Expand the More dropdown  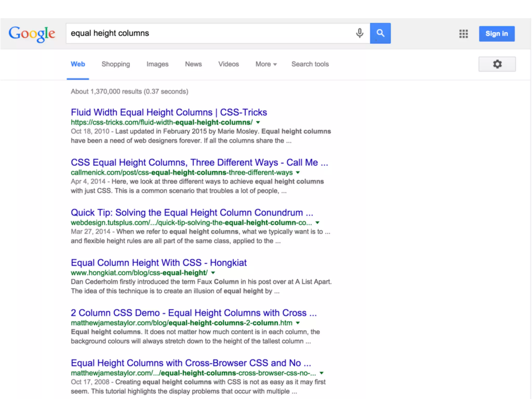[x=266, y=64]
